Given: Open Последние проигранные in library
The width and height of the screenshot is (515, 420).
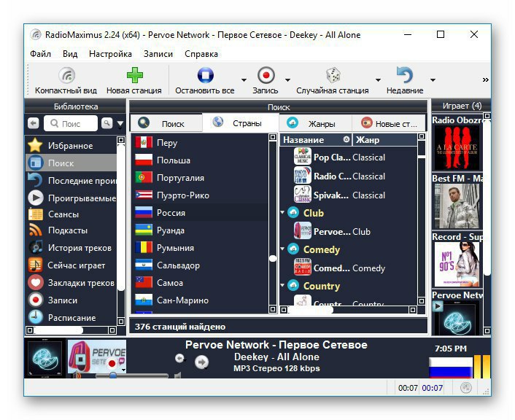Looking at the screenshot, I should (x=71, y=181).
